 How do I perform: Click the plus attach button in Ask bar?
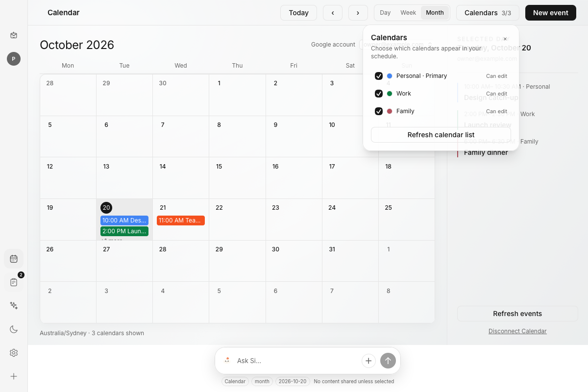368,361
